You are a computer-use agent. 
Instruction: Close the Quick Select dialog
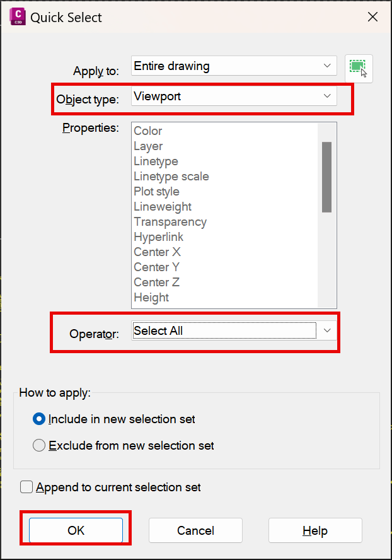tap(372, 17)
